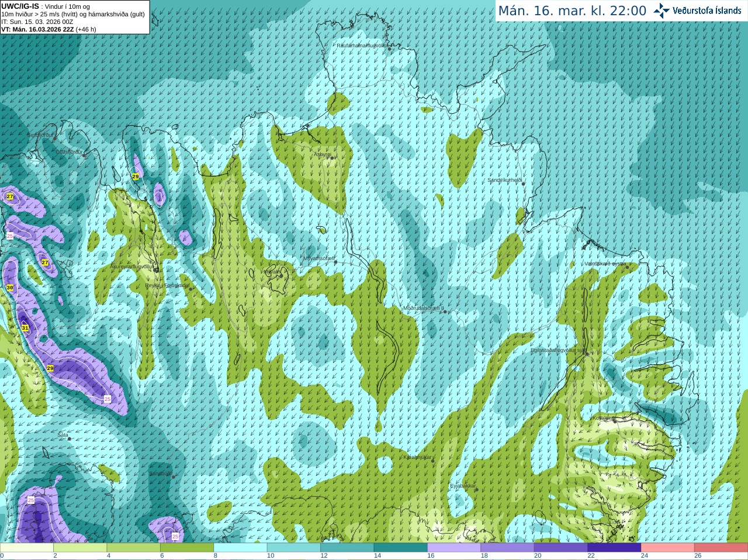Screen dimensions: 748x560
Task: Click the Siglufjörður station label
Action: click(40, 135)
